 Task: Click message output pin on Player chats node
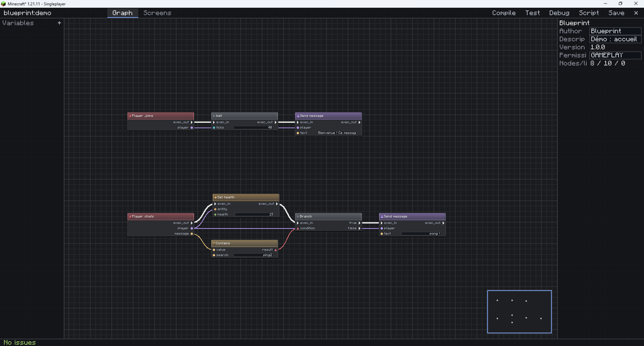click(x=192, y=234)
